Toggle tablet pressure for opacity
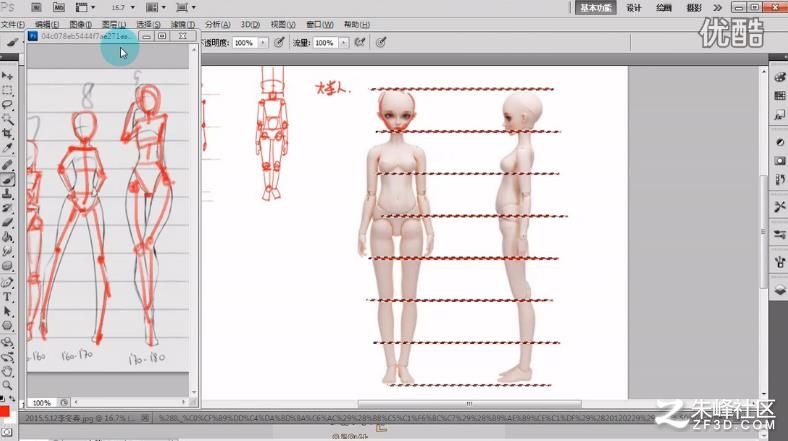This screenshot has width=788, height=441. (279, 43)
